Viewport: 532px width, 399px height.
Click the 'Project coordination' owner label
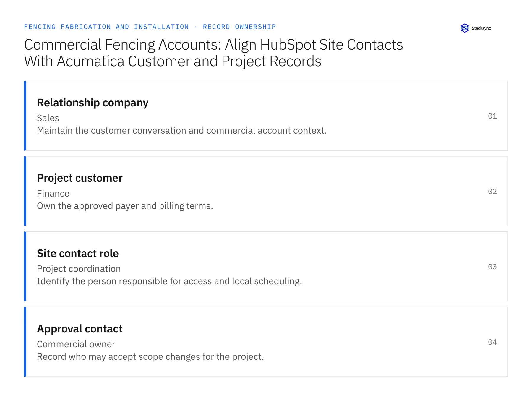[x=79, y=269]
